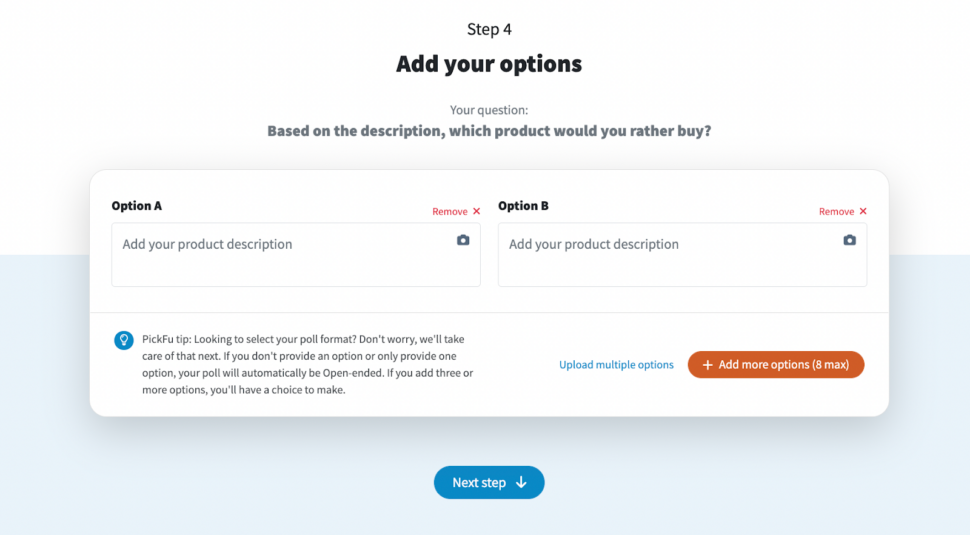Click the lightbulb PickFu tip icon
The width and height of the screenshot is (970, 535).
click(x=124, y=340)
